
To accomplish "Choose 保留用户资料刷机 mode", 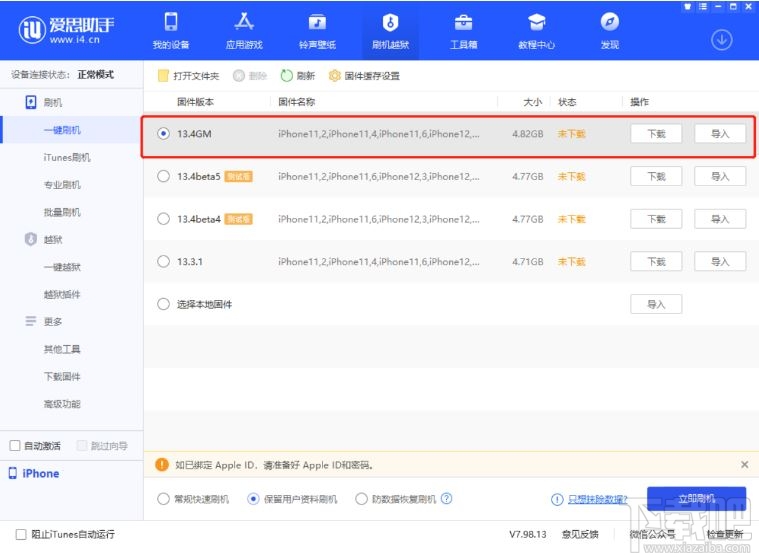I will coord(253,499).
